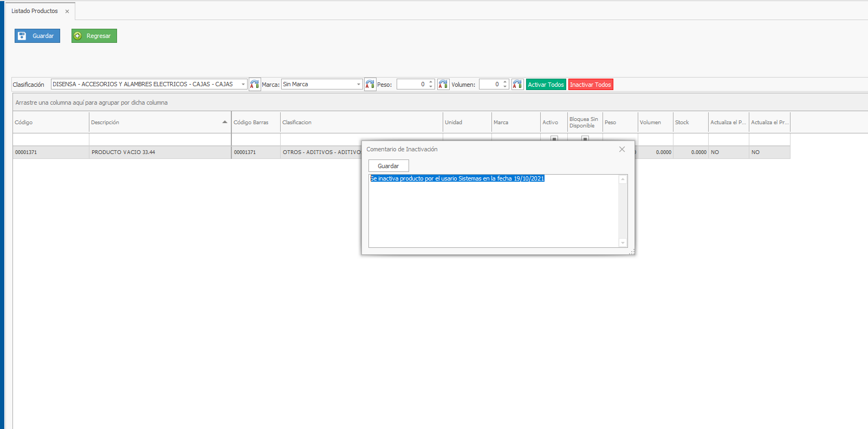Image resolution: width=868 pixels, height=429 pixels.
Task: Click Guardar inside the inactivation comment dialog
Action: [388, 166]
